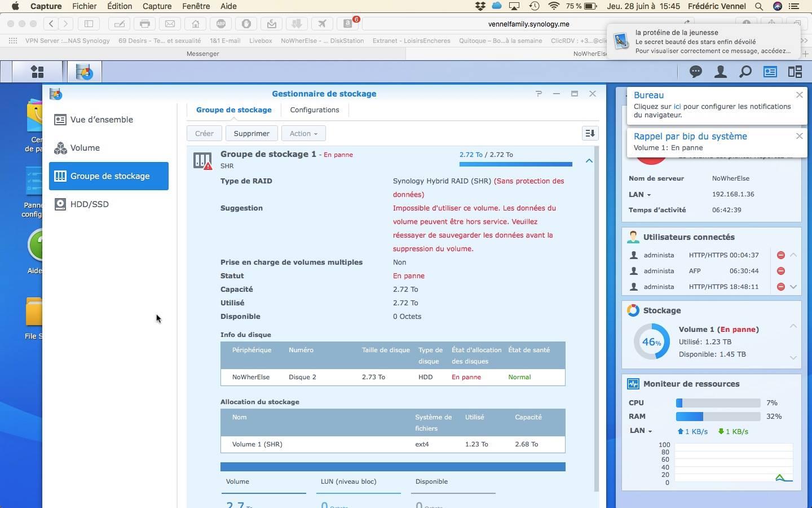Image resolution: width=812 pixels, height=508 pixels.
Task: Collapse Groupe de stockage 1 details
Action: point(589,161)
